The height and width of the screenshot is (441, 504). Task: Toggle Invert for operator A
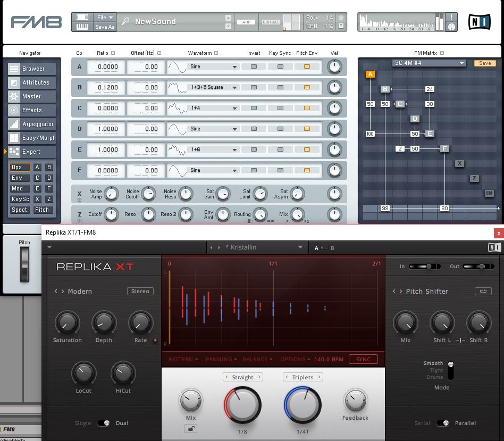pos(254,66)
